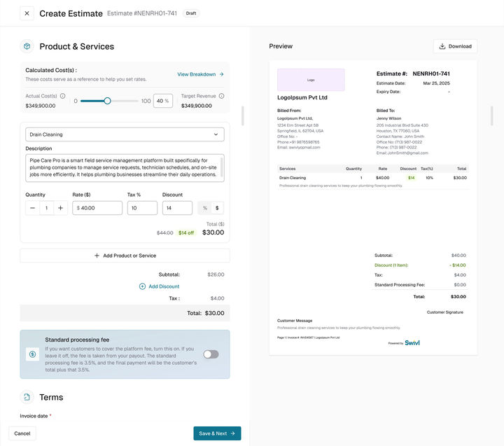504x446 pixels.
Task: Open the View Breakdown link
Action: (x=200, y=74)
